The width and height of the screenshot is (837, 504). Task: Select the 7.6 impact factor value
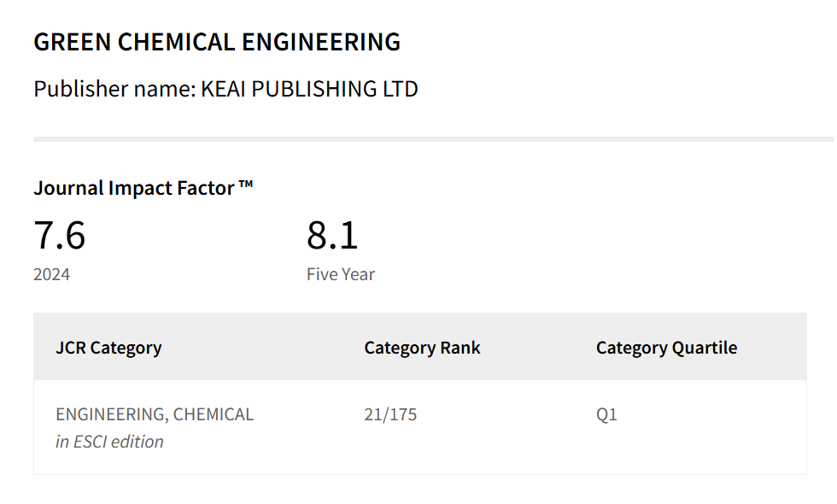tap(60, 236)
